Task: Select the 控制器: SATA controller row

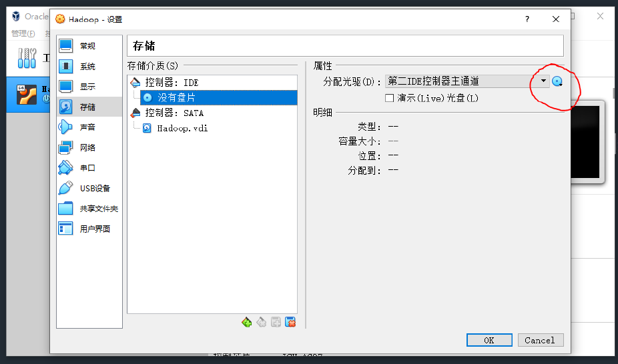Action: tap(212, 113)
